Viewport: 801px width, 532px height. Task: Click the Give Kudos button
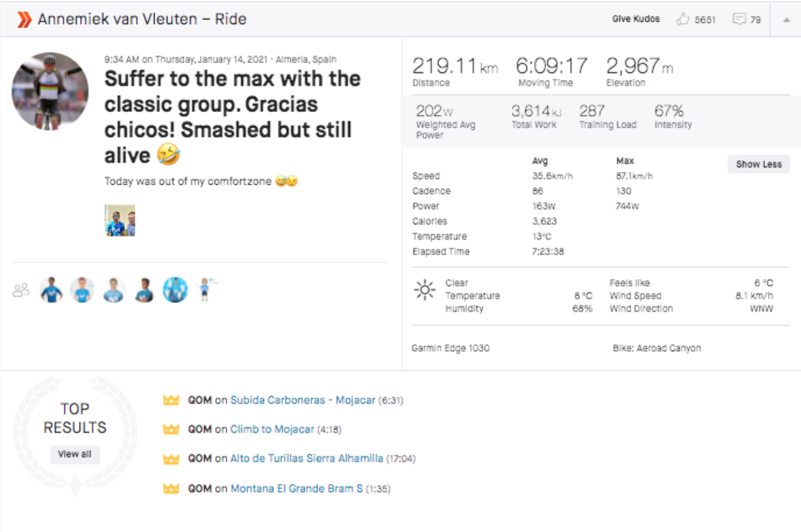(636, 19)
